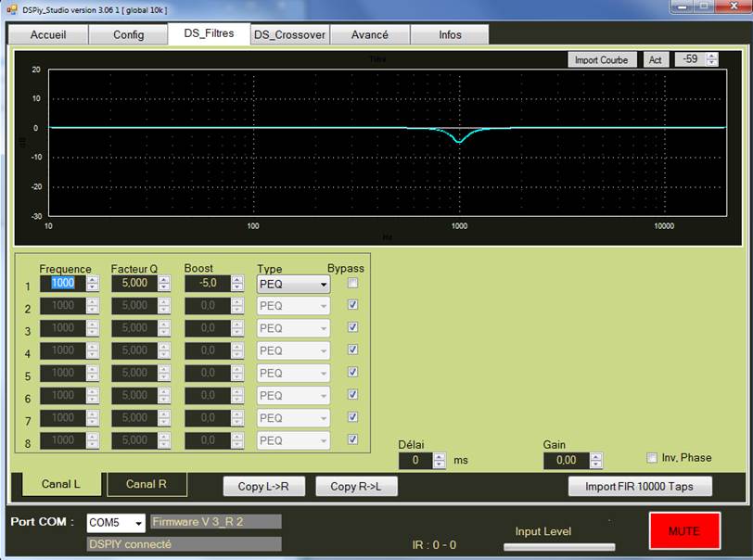Open the Accueil tab

[48, 34]
